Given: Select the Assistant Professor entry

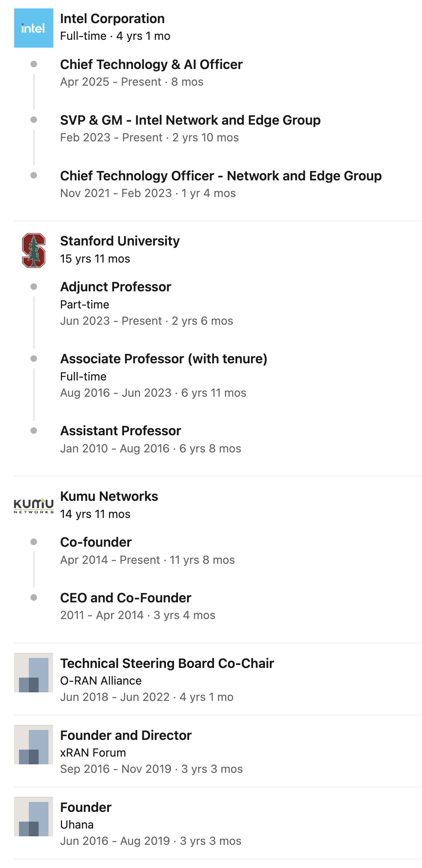Looking at the screenshot, I should click(121, 431).
